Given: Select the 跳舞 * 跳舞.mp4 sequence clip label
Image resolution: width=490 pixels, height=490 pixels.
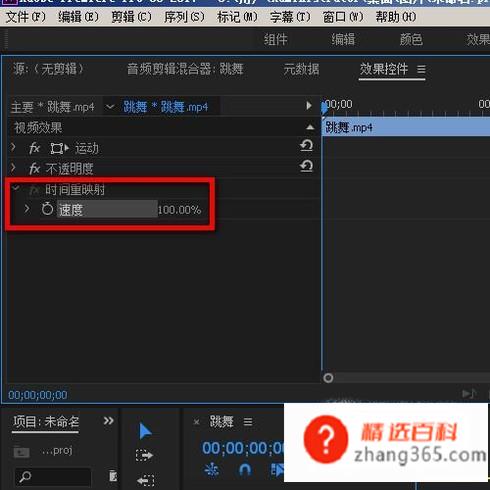Looking at the screenshot, I should pos(166,107).
